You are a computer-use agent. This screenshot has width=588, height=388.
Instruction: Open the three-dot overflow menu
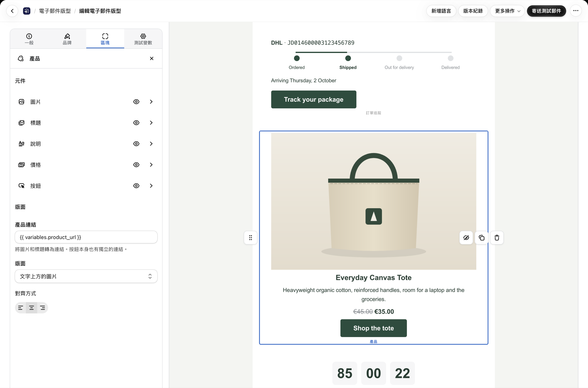click(x=576, y=11)
